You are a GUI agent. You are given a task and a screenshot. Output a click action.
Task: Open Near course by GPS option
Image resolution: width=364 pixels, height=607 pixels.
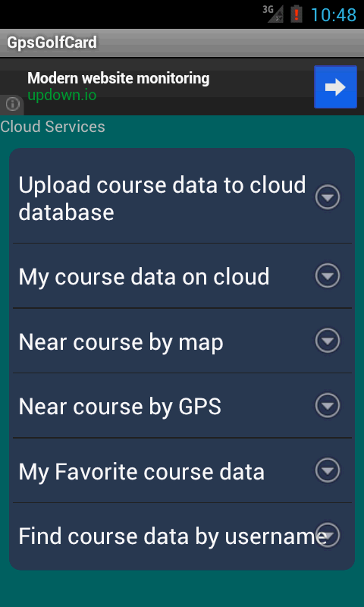182,406
